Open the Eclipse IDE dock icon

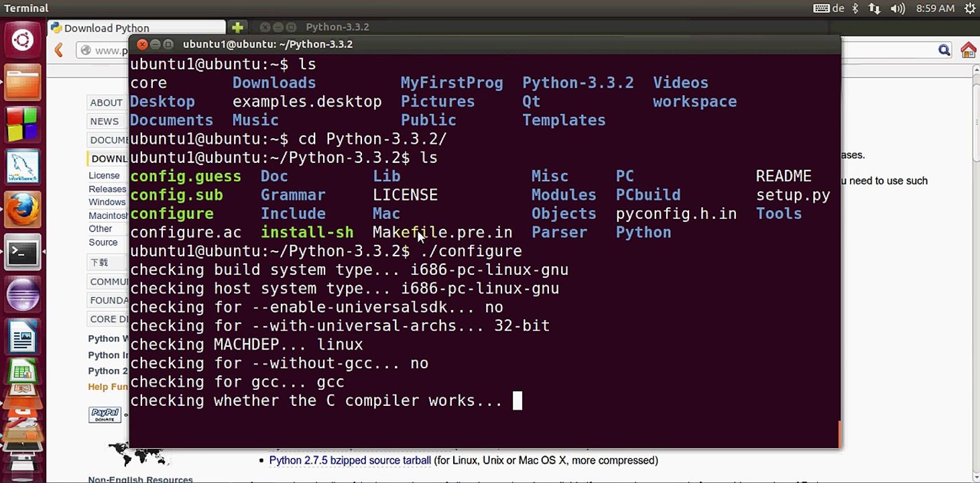tap(23, 294)
